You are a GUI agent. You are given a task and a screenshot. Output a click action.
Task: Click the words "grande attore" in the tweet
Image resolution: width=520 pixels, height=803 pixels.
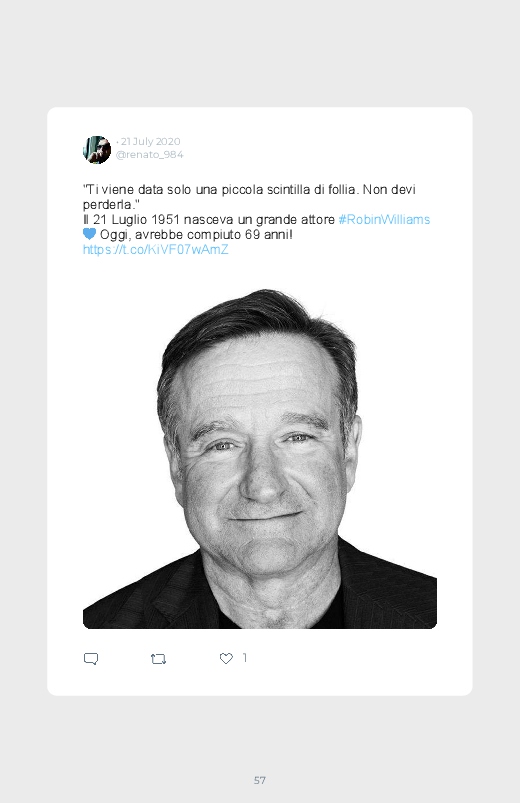pyautogui.click(x=295, y=220)
